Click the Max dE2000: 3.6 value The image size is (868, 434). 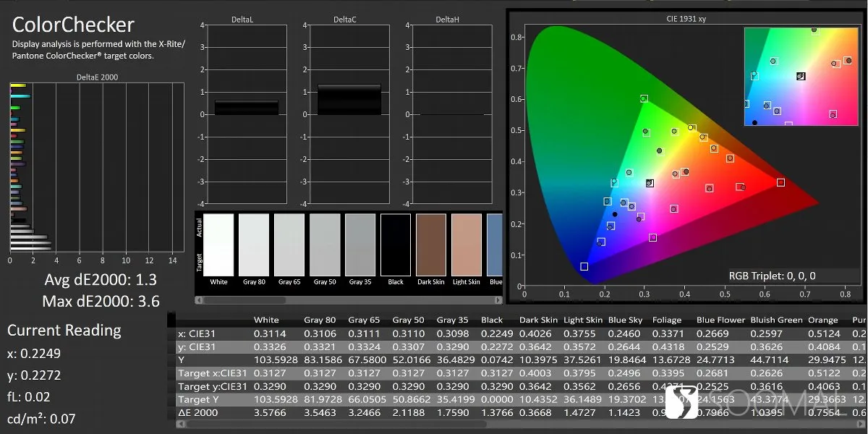point(101,302)
